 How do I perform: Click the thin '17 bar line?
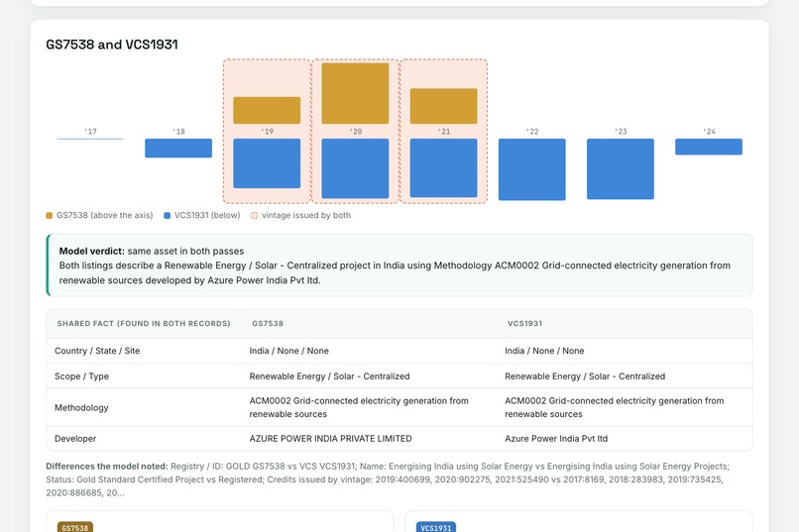point(90,139)
